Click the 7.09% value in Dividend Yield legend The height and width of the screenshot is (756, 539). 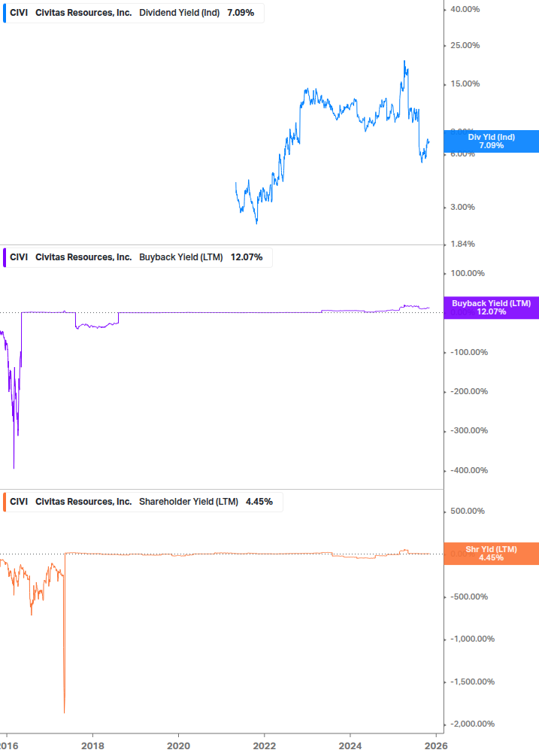click(241, 13)
